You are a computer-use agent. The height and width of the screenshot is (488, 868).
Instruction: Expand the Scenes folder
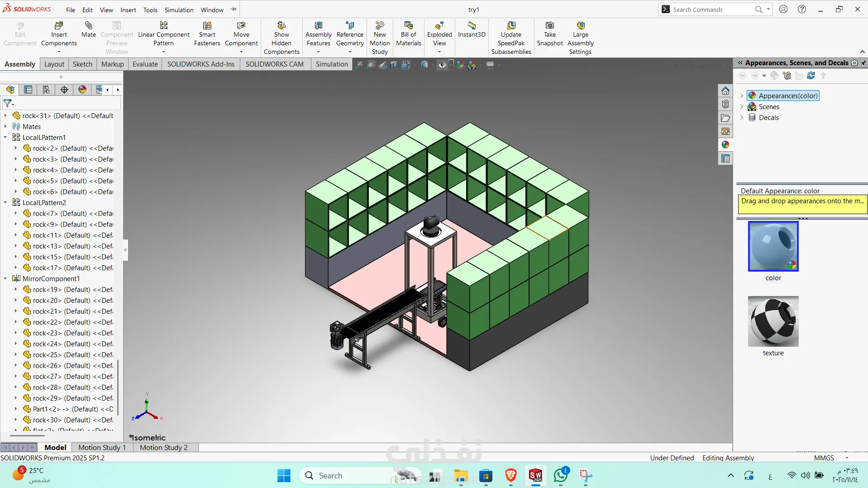(x=742, y=106)
